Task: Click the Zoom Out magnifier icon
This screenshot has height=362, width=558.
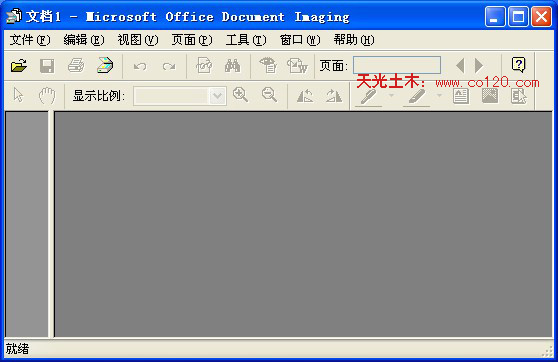Action: 269,95
